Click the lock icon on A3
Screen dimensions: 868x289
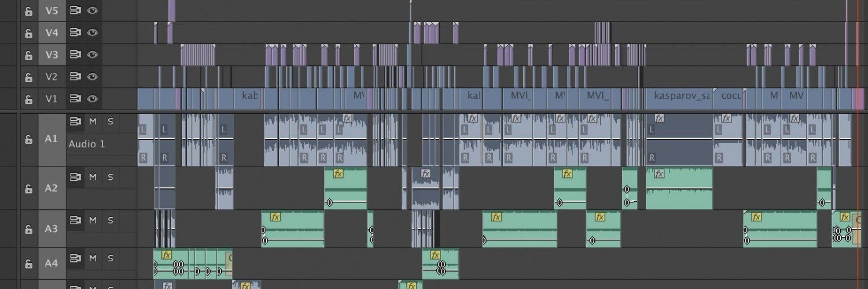pyautogui.click(x=28, y=229)
